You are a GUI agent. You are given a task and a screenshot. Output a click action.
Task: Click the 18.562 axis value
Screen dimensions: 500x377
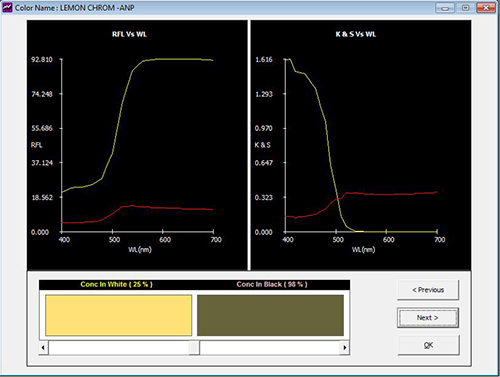pos(42,198)
